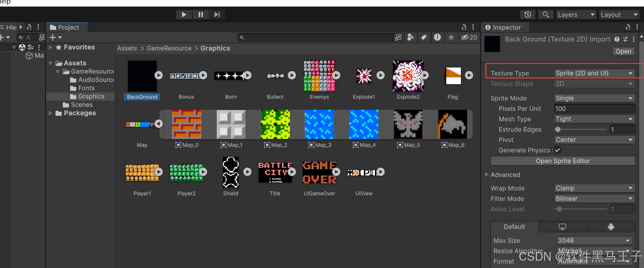The width and height of the screenshot is (644, 268).
Task: Toggle the hidden packages visibility count icon
Action: tap(469, 37)
